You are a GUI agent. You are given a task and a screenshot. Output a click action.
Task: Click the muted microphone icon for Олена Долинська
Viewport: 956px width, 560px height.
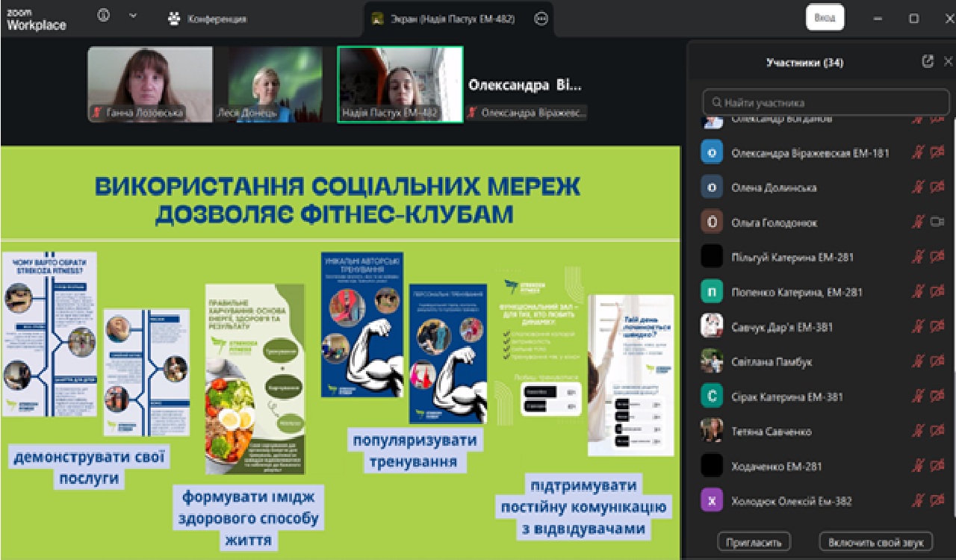pyautogui.click(x=918, y=187)
